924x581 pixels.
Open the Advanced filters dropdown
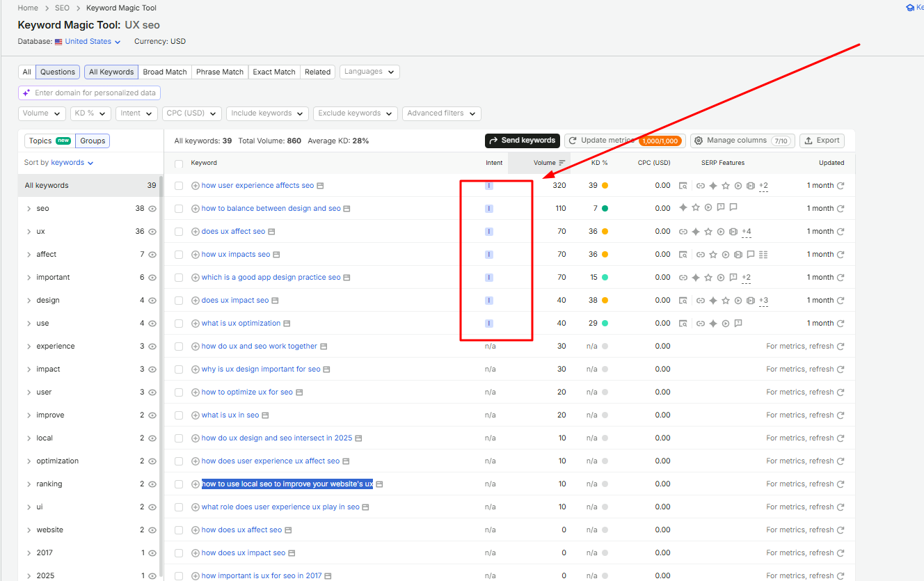click(x=442, y=113)
